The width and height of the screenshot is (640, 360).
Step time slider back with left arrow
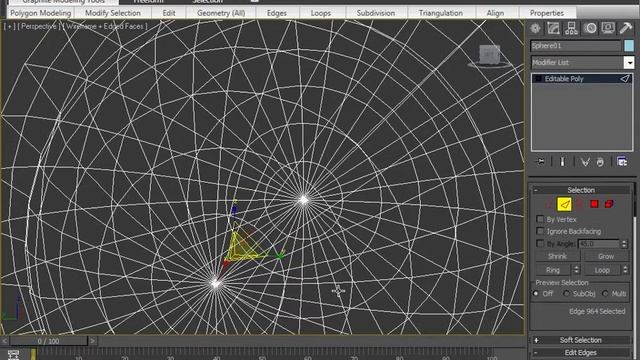click(x=4, y=341)
